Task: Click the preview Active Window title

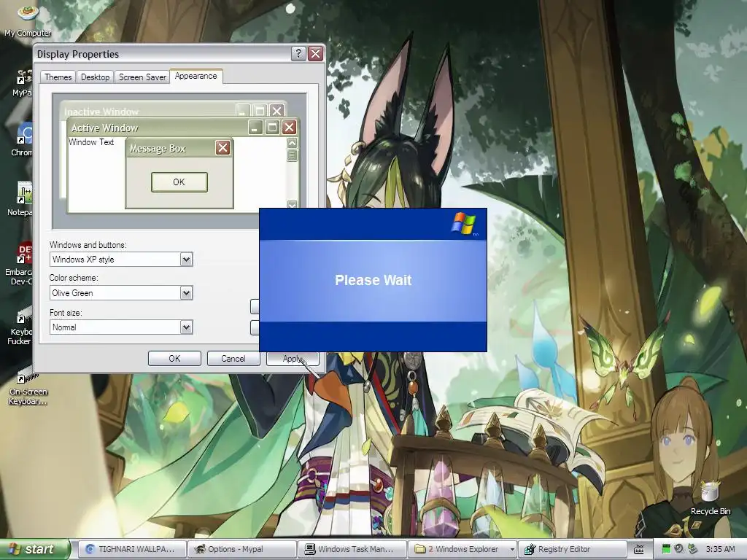Action: 104,128
